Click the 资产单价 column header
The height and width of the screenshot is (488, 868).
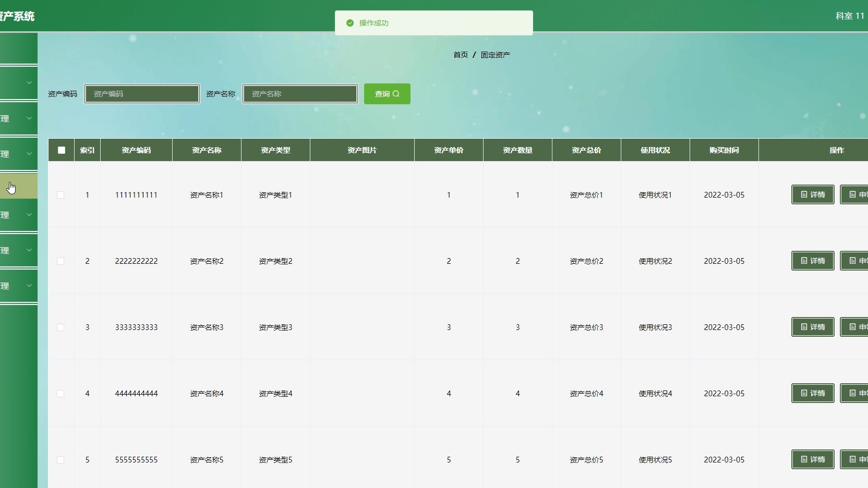click(449, 150)
